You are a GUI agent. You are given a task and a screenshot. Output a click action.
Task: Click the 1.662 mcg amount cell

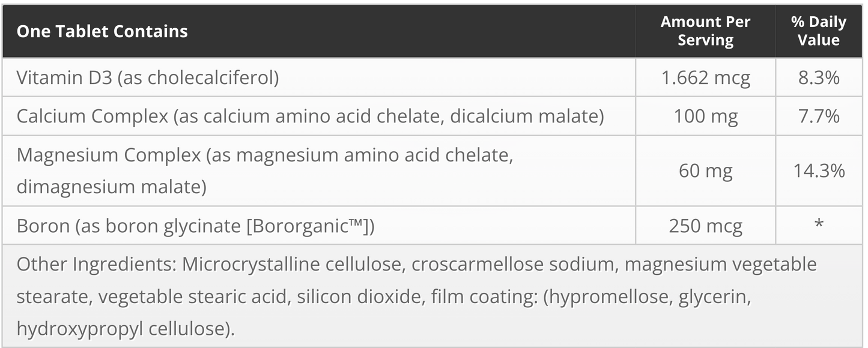point(705,77)
